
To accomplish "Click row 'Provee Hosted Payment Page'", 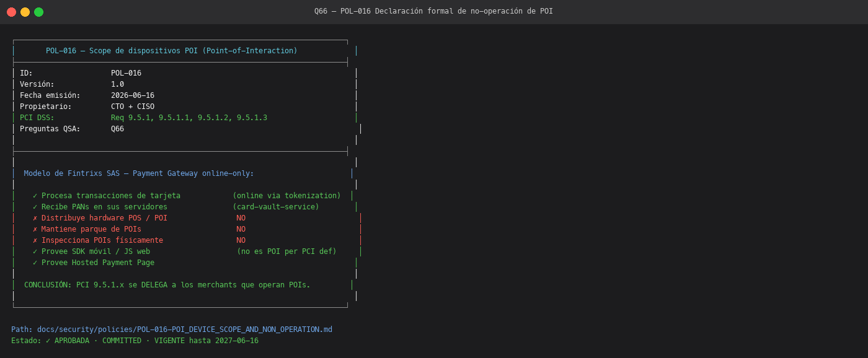I will tap(94, 263).
